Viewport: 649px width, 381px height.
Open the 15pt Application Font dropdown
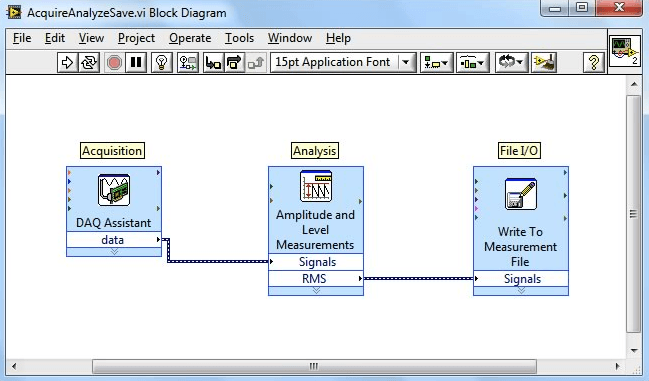click(x=343, y=62)
